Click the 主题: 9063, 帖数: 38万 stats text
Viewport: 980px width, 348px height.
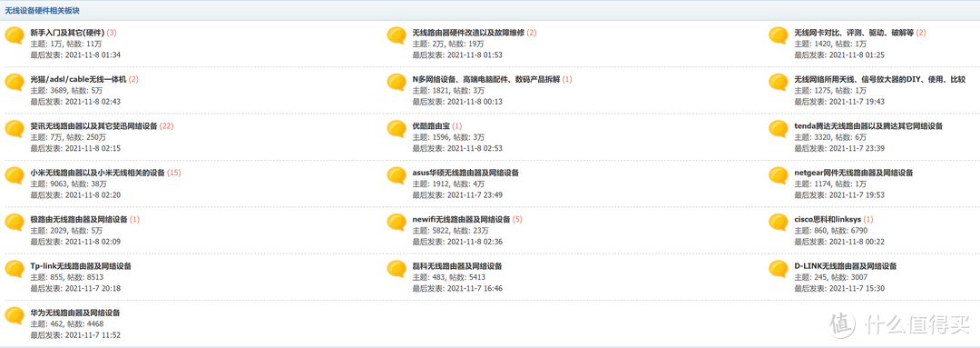click(69, 184)
